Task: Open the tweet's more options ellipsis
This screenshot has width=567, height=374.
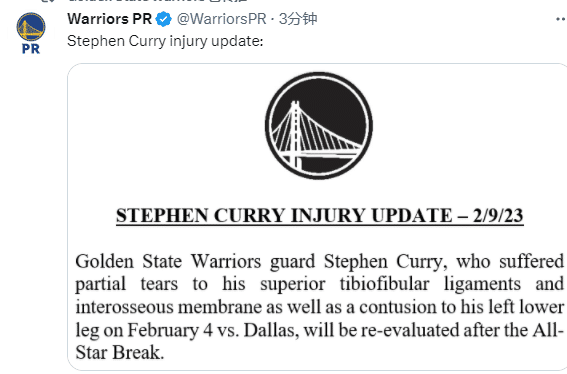Action: [x=562, y=19]
